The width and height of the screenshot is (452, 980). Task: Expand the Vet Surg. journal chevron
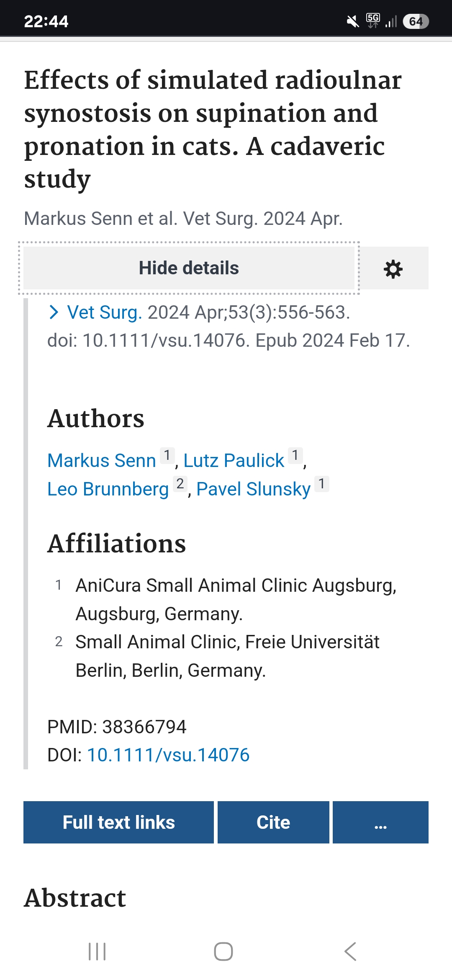pos(54,312)
